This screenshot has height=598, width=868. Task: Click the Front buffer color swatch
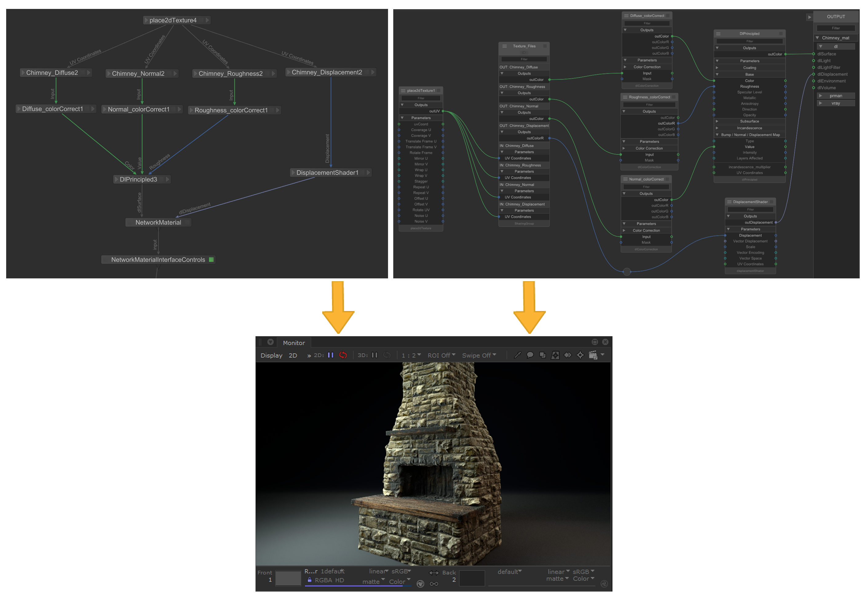click(288, 578)
